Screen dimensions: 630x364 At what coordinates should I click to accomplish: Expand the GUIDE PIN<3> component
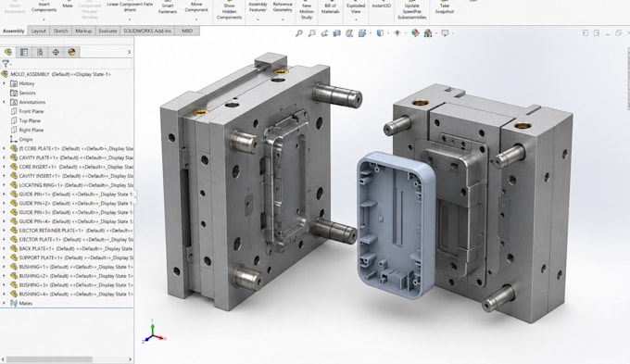click(x=4, y=212)
